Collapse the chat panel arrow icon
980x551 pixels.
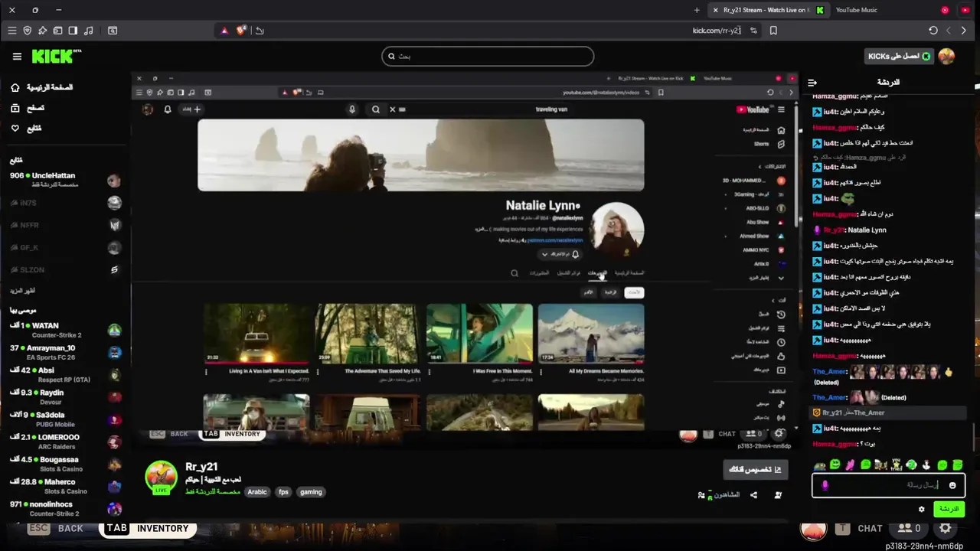[x=812, y=82]
